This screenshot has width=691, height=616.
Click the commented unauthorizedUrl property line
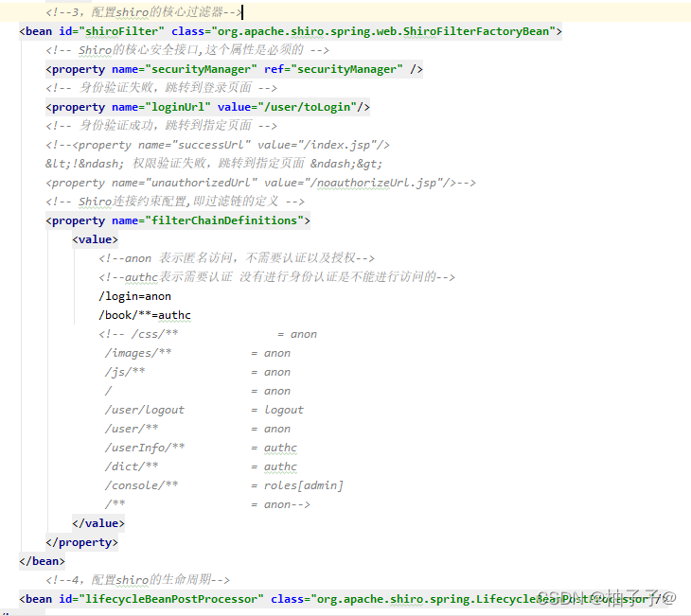(x=260, y=183)
